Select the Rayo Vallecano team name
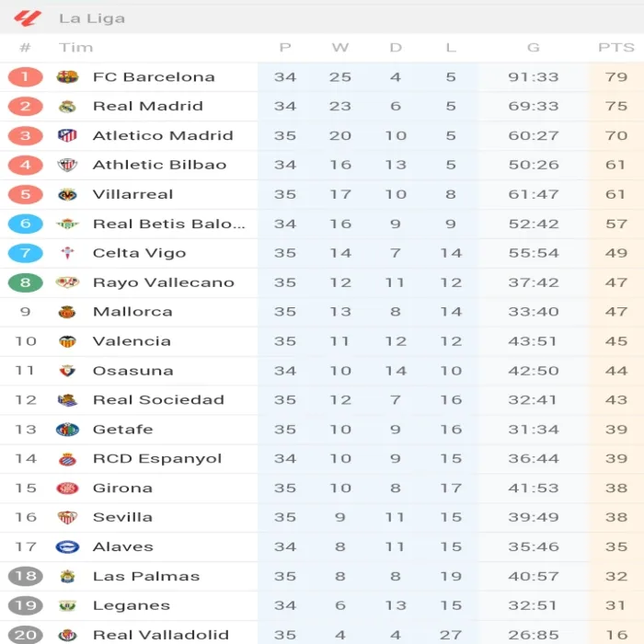The image size is (644, 644). (x=163, y=282)
